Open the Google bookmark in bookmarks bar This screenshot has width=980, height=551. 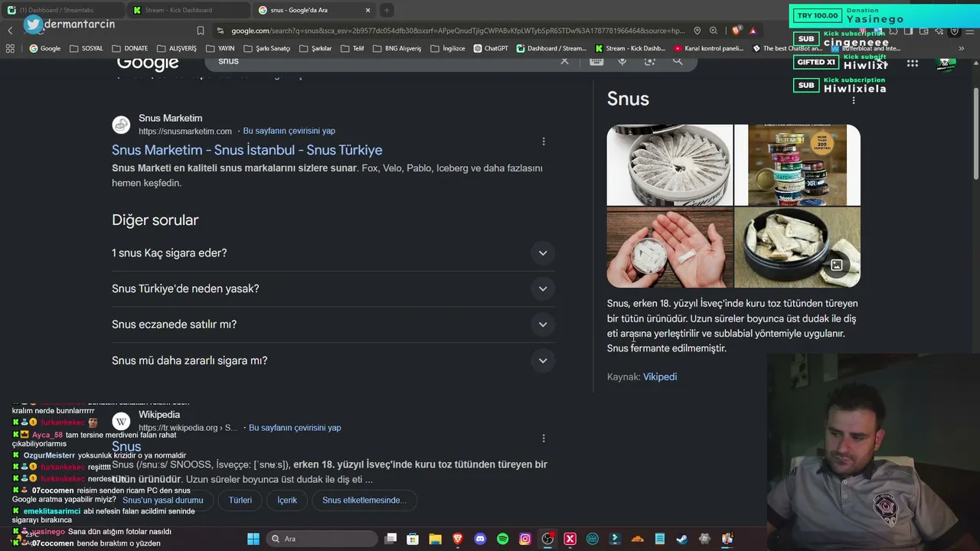[x=45, y=48]
